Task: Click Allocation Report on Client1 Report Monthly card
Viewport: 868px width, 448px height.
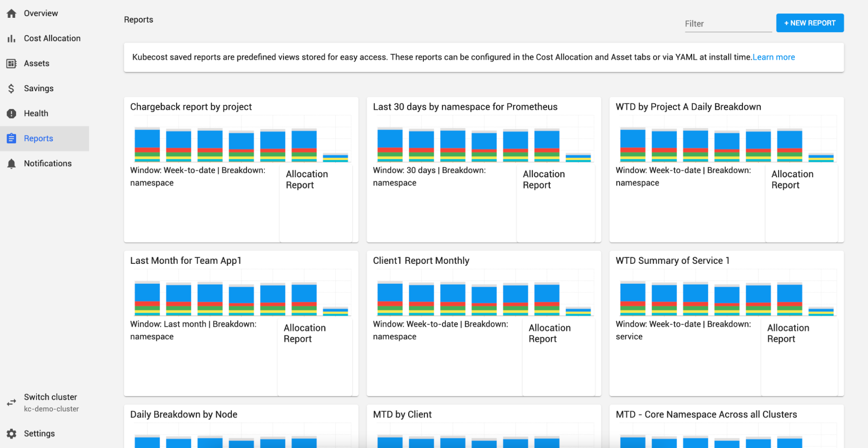Action: click(x=550, y=333)
